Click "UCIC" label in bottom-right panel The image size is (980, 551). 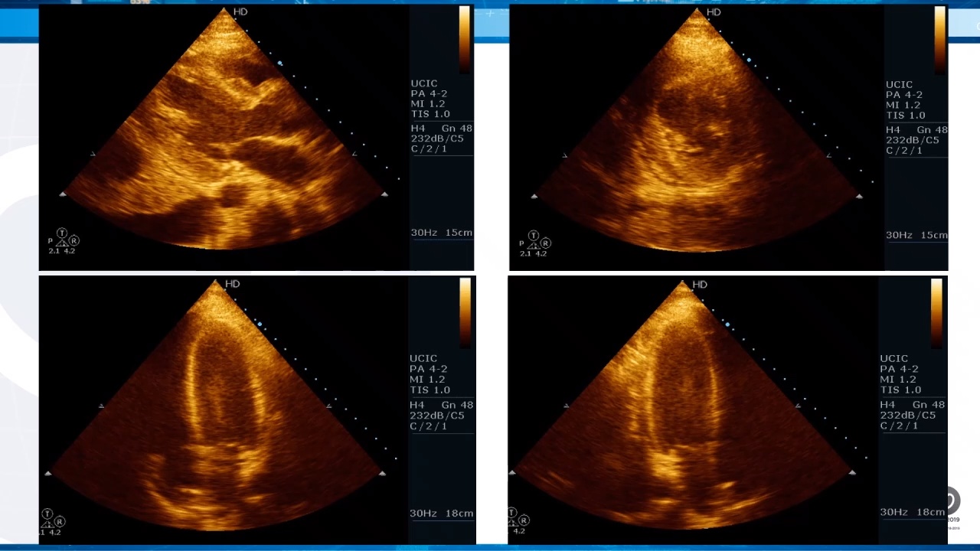(894, 358)
